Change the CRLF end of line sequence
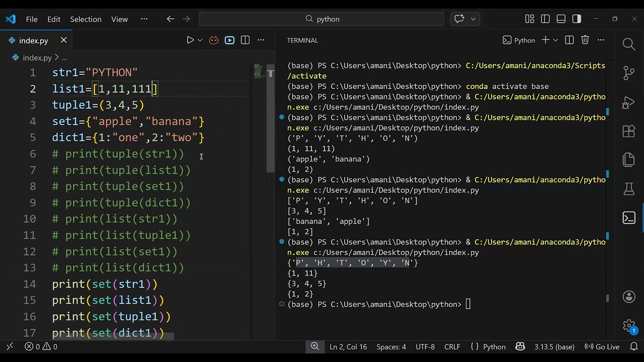The height and width of the screenshot is (362, 644). click(x=452, y=346)
